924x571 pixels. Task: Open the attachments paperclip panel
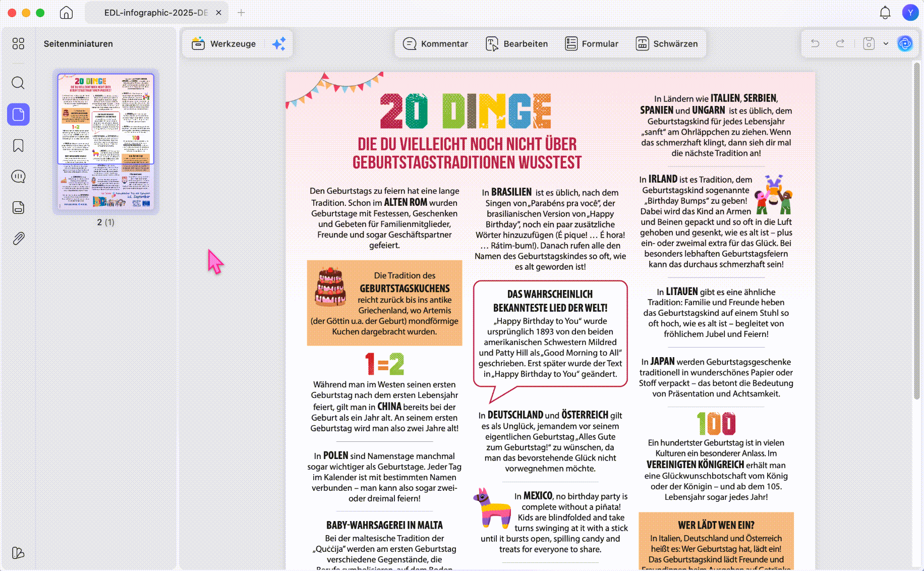coord(18,238)
